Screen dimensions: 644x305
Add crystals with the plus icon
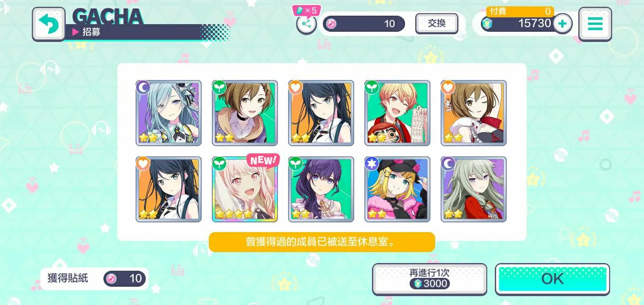[x=562, y=24]
